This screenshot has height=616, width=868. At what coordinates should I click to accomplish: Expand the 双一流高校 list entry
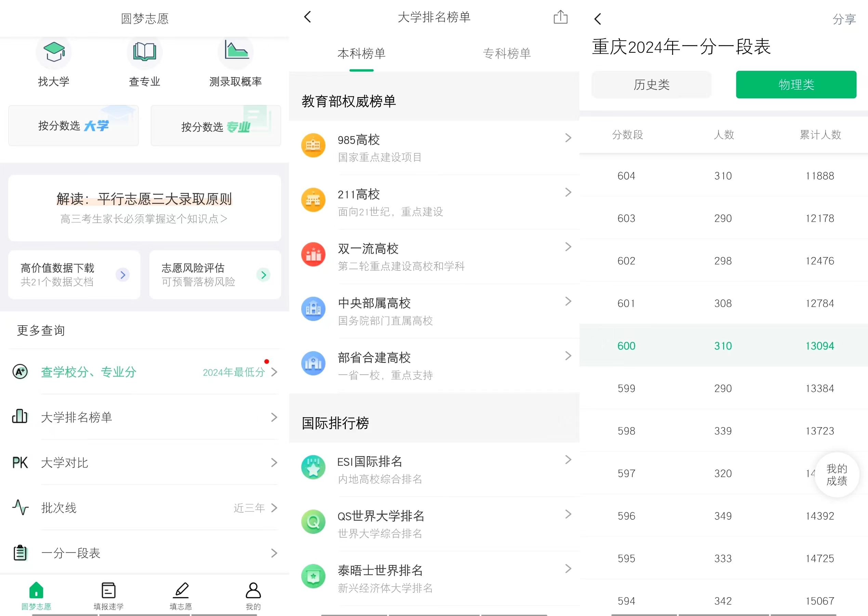pos(434,257)
